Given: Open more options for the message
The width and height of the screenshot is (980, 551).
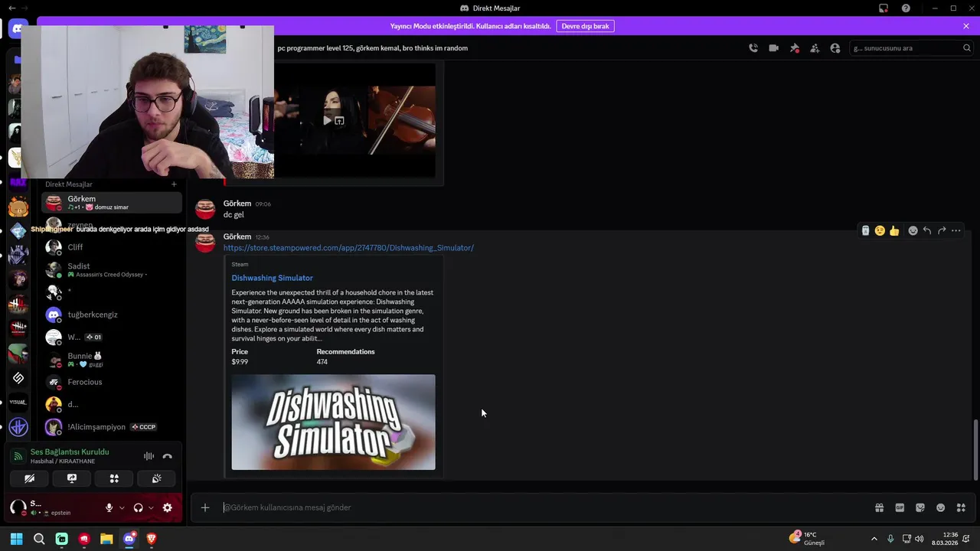Looking at the screenshot, I should click(x=956, y=230).
